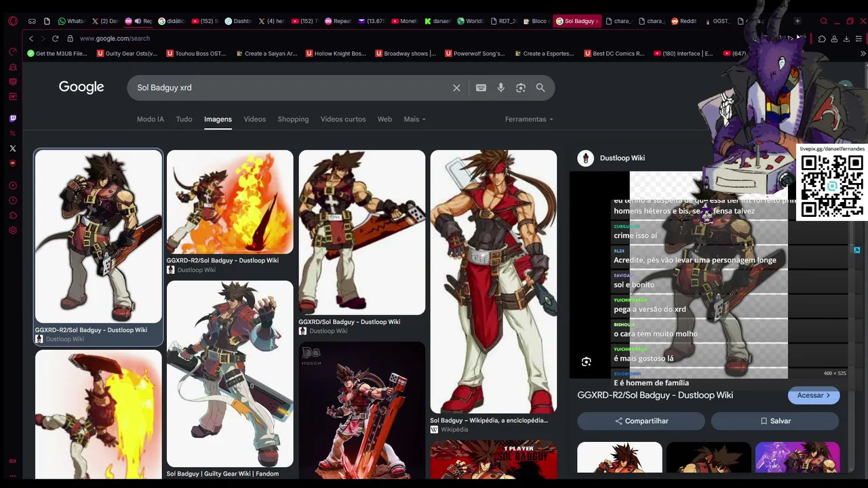Open a new browser tab
868x488 pixels.
(x=797, y=21)
